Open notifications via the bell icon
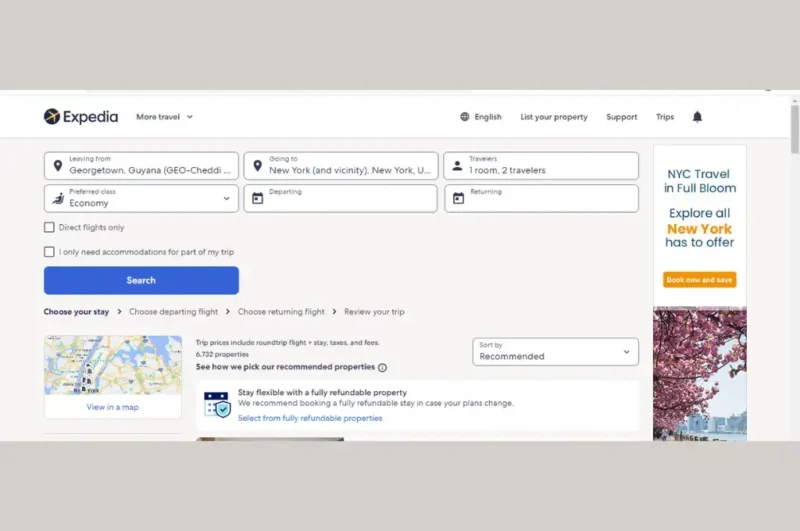This screenshot has height=531, width=800. tap(697, 117)
